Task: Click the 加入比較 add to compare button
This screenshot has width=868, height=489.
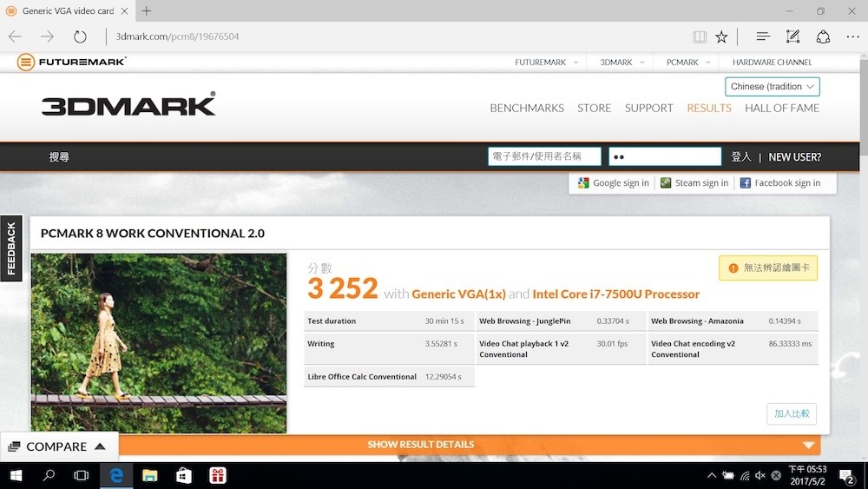Action: point(792,413)
